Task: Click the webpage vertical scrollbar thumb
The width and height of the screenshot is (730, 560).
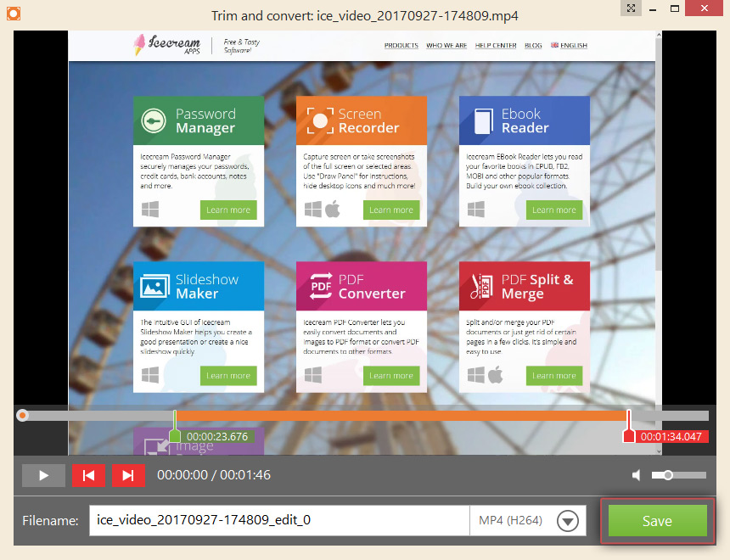Action: [x=659, y=154]
